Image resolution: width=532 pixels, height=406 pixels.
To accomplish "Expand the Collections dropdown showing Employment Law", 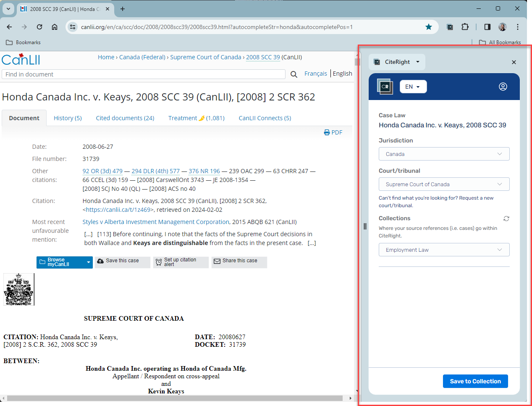I will [x=444, y=250].
